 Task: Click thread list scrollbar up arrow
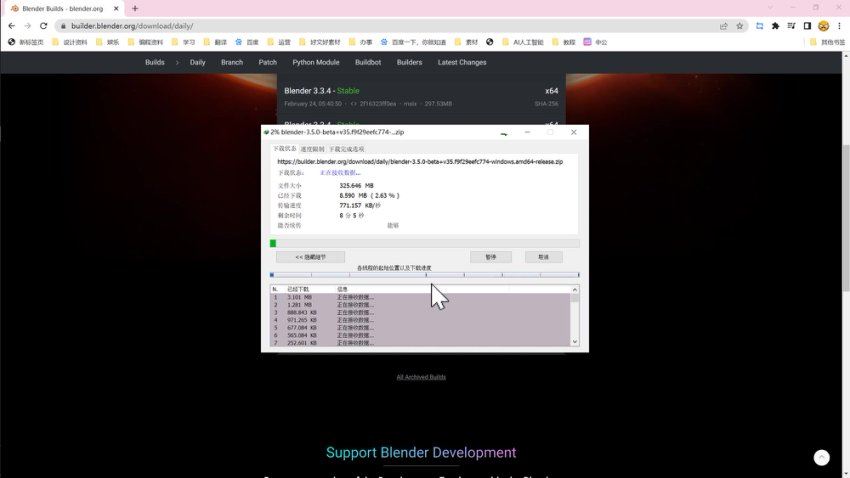575,290
